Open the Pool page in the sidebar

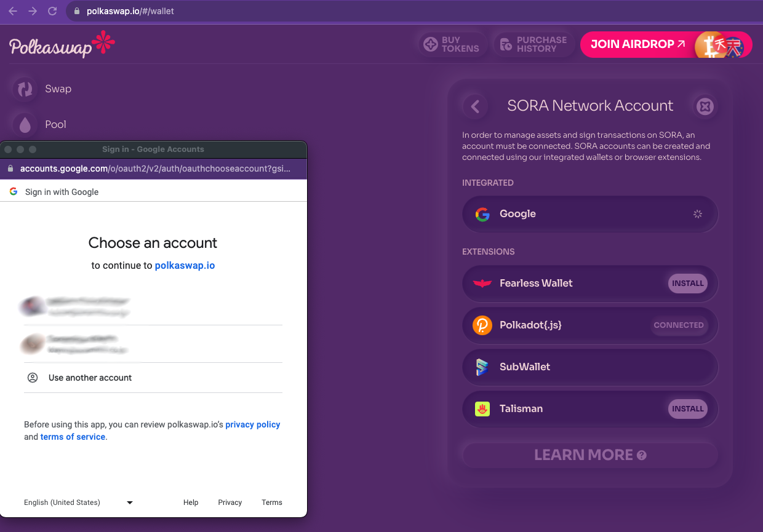click(x=40, y=125)
